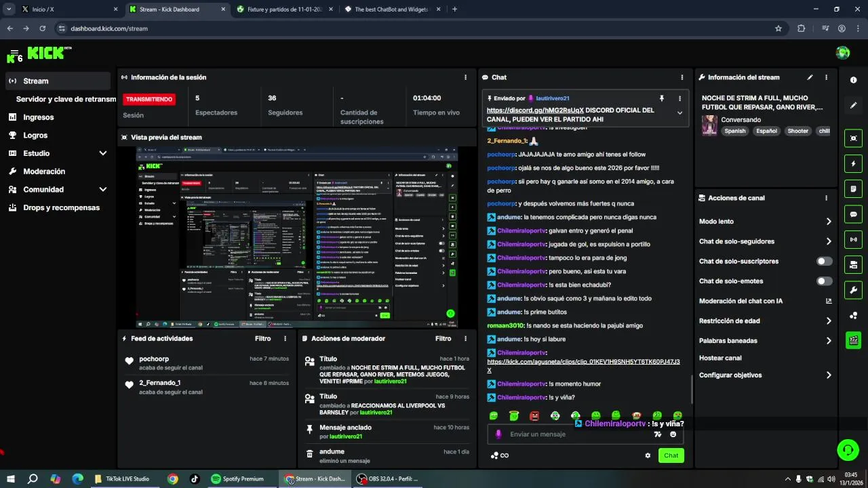Go to Ingresos in sidebar

[38, 117]
